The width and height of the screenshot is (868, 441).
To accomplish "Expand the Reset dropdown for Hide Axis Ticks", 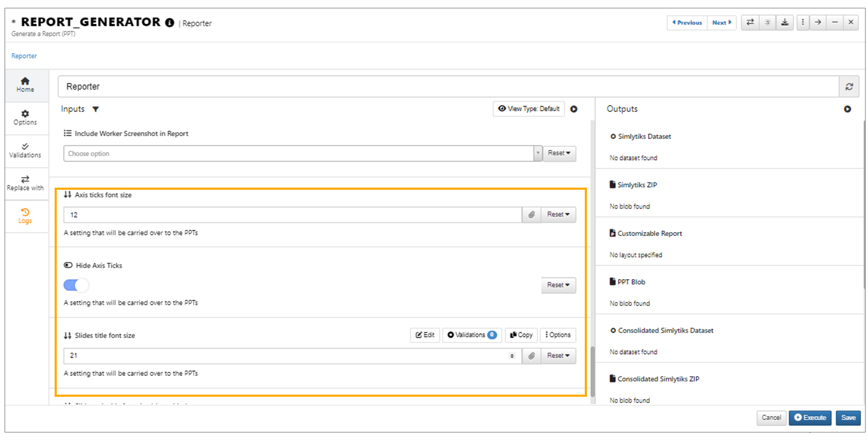I will [559, 285].
